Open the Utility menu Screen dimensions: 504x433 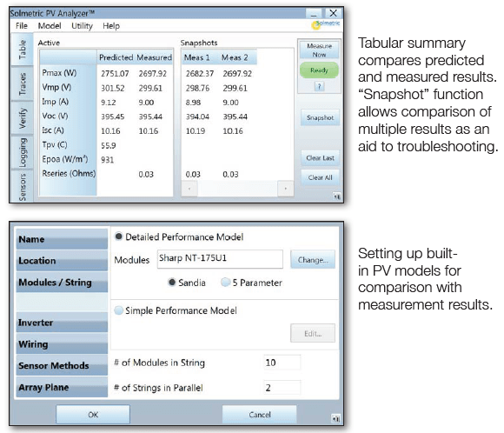pyautogui.click(x=82, y=26)
